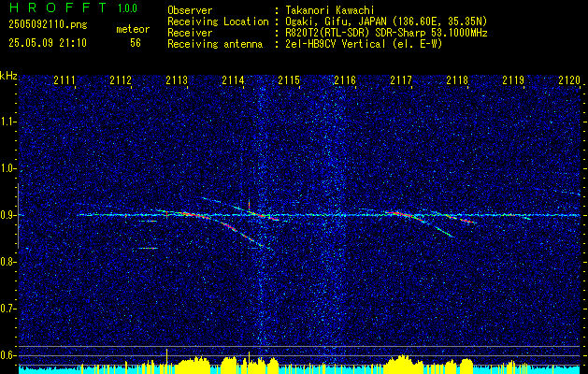This screenshot has height=374, width=588.
Task: Click the name Takanori Kawachi
Action: point(330,10)
